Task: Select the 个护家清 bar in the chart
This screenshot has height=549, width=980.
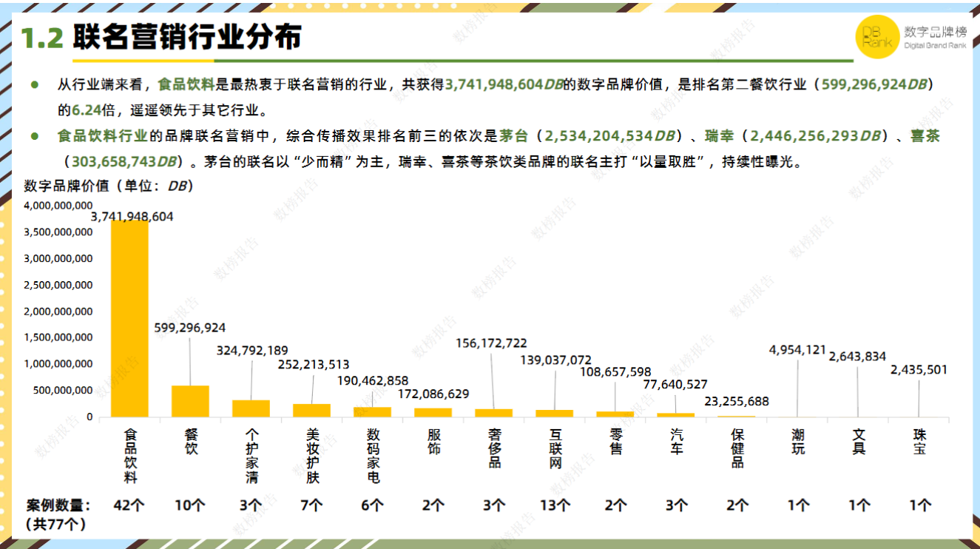Action: (251, 408)
